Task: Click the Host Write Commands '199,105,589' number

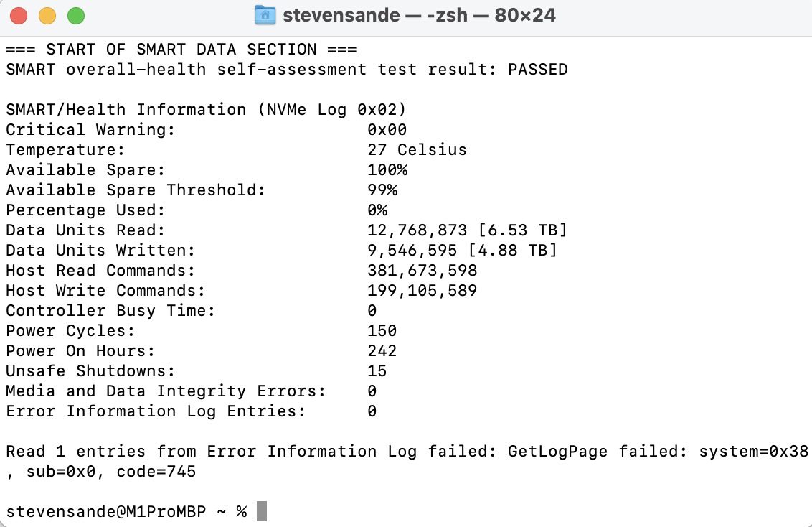Action: point(422,291)
